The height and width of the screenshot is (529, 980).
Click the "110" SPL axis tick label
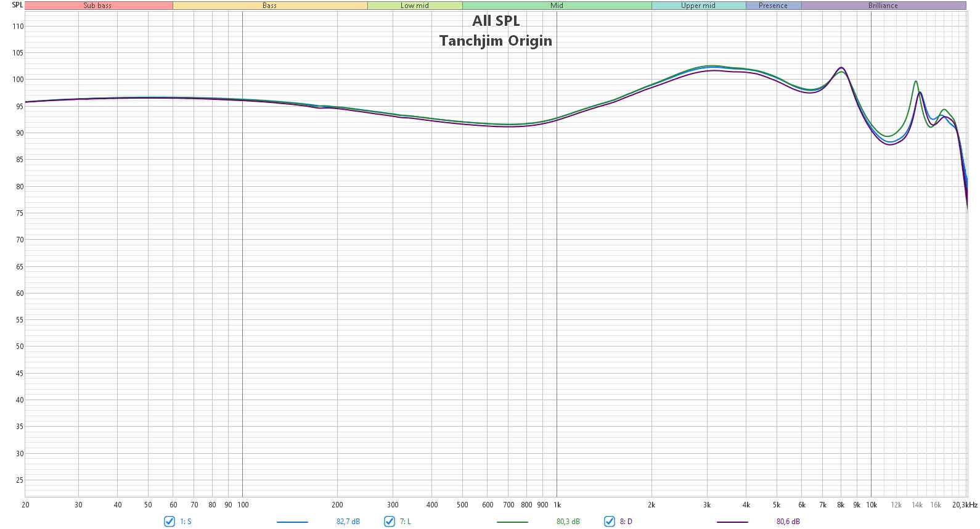(x=18, y=27)
